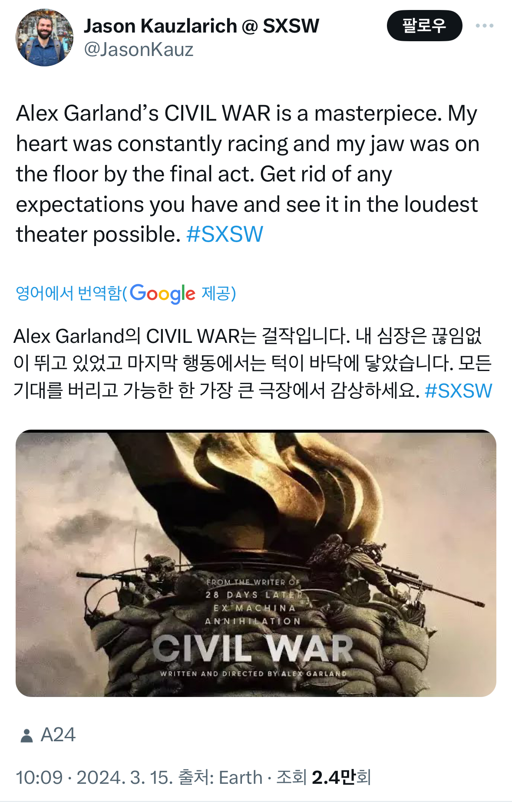Screen dimensions: 512x812
Task: Open #SXSW hashtag in the English tweet
Action: 225,234
